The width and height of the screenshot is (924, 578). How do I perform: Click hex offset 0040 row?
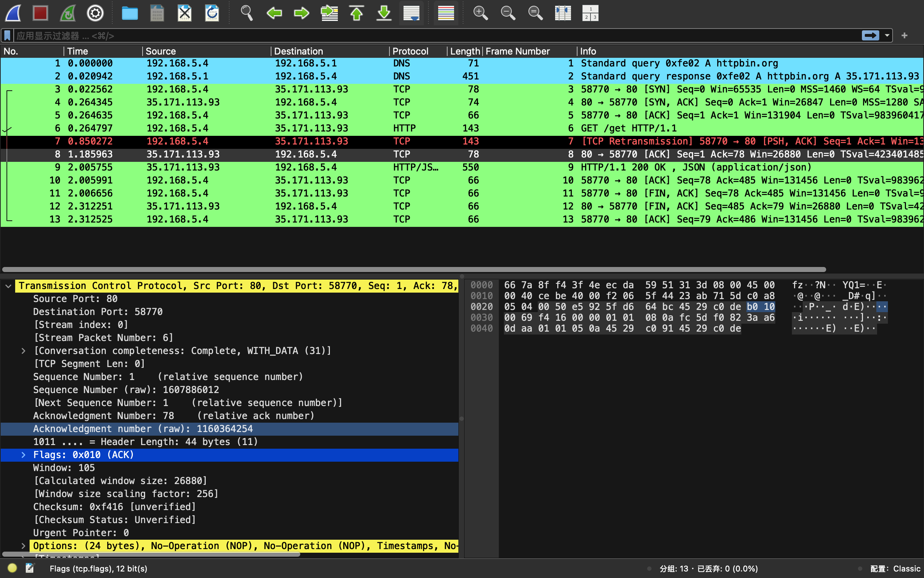(482, 328)
